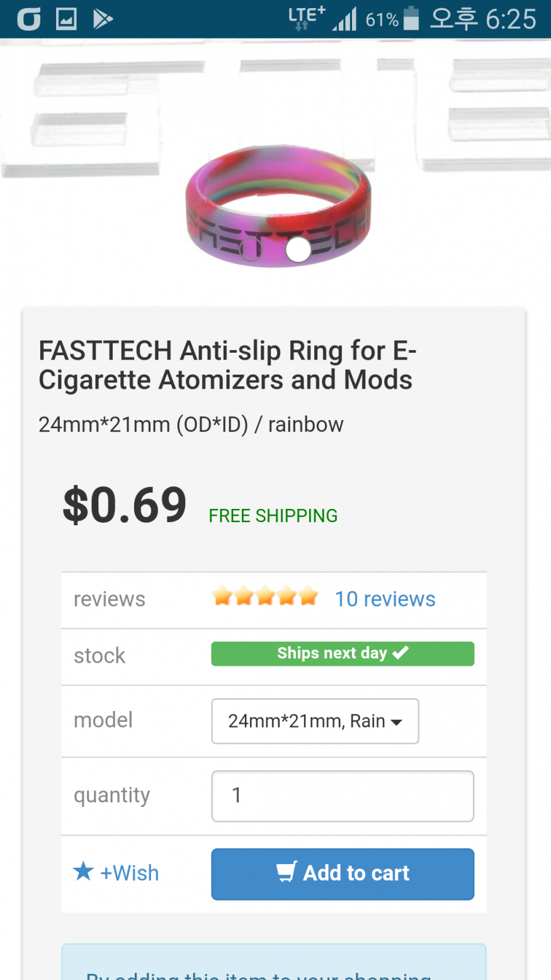
Task: Click the model dropdown arrow
Action: [397, 722]
